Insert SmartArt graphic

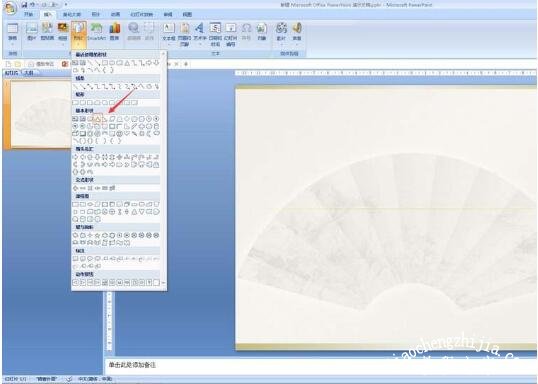96,32
